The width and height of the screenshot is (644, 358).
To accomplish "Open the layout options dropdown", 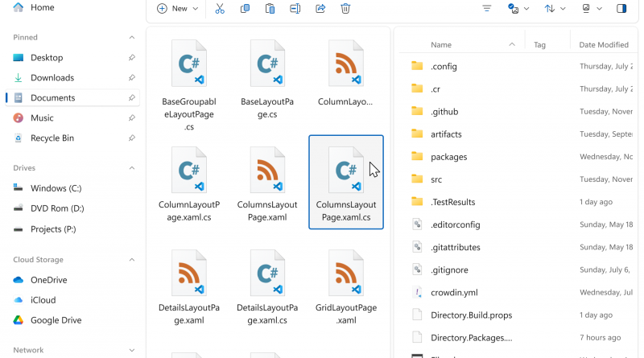I will 518,9.
